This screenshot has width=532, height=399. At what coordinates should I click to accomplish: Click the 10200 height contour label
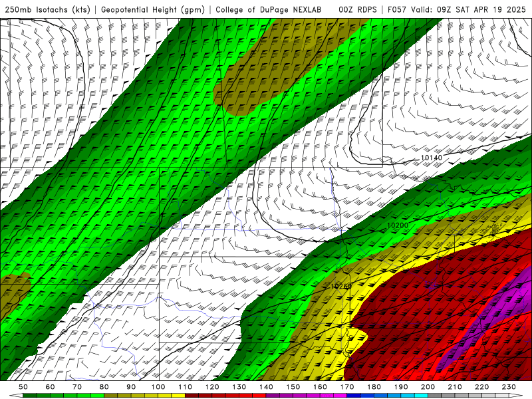[x=398, y=225]
